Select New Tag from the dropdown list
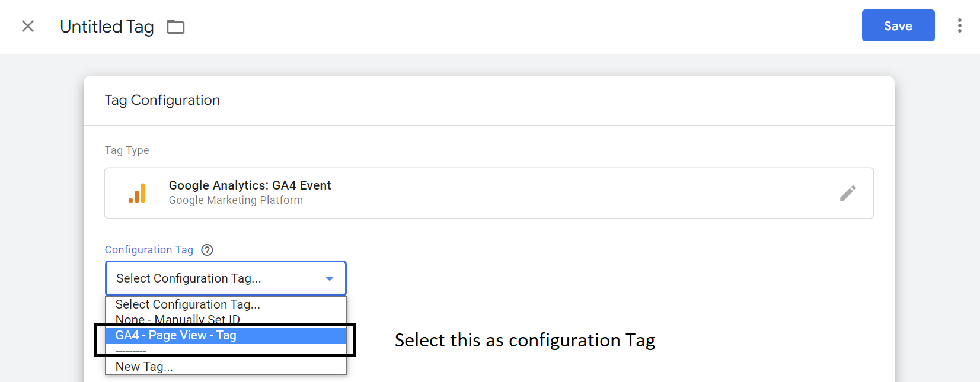 click(x=144, y=366)
